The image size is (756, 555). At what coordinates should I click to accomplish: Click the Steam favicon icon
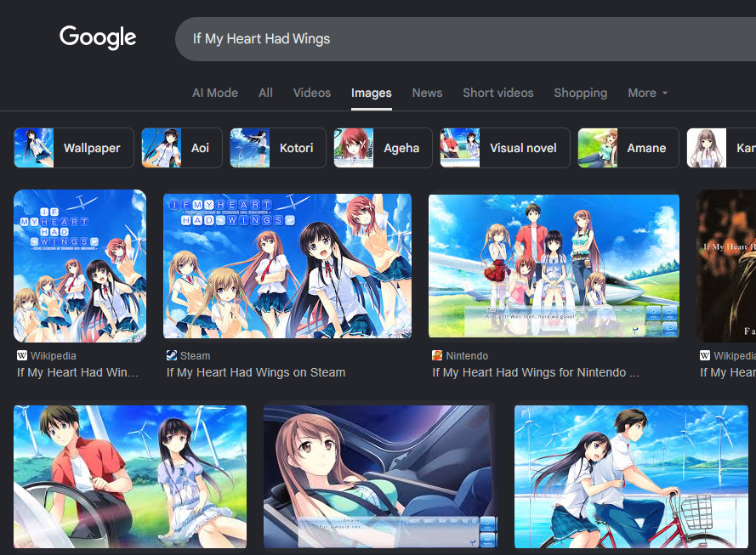[172, 355]
